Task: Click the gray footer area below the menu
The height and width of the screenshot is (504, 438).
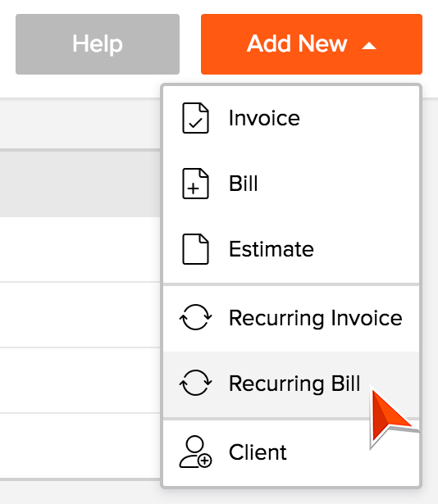Action: (219, 497)
